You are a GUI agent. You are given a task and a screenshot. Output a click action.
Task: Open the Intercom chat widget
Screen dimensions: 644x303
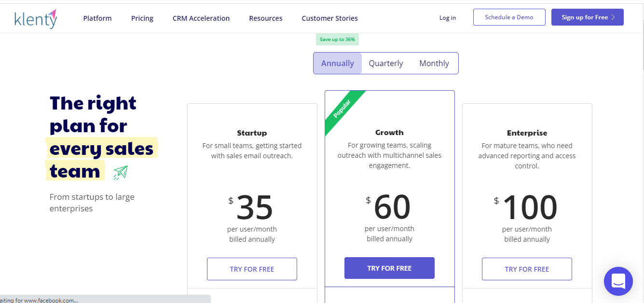point(618,281)
